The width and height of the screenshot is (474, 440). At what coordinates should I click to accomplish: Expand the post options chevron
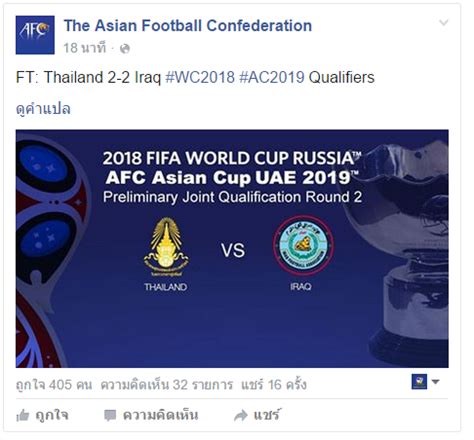(x=444, y=23)
